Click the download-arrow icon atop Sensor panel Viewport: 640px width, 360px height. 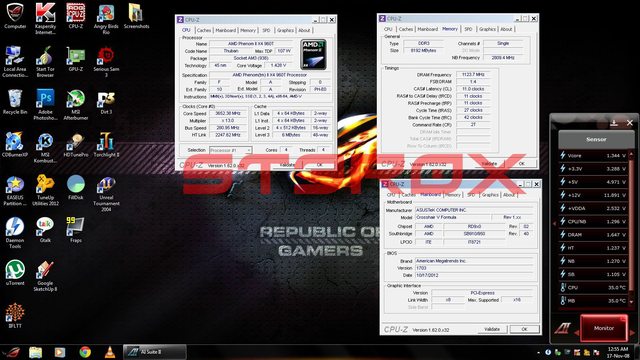pyautogui.click(x=613, y=122)
